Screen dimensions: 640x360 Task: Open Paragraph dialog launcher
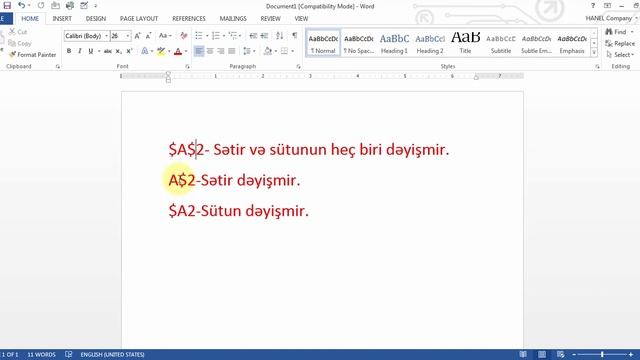298,66
